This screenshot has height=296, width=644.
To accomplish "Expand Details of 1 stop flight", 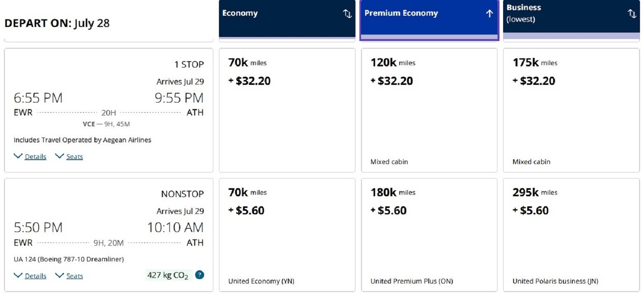I will 35,156.
